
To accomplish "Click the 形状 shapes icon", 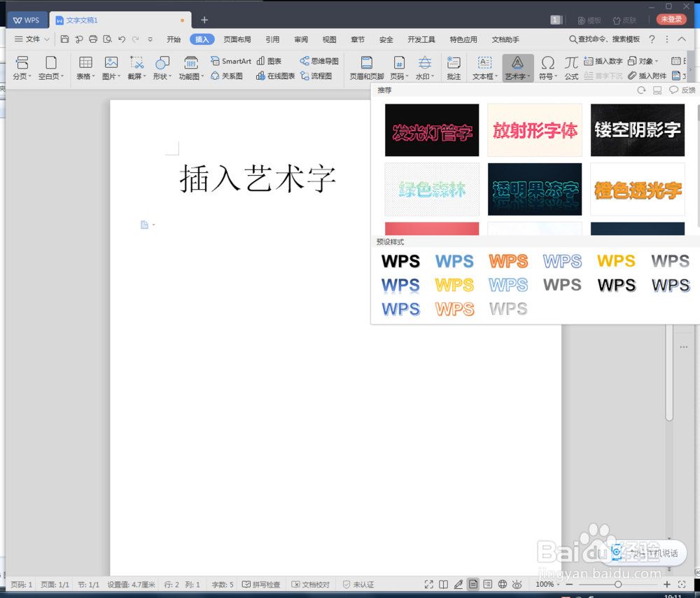I will click(162, 68).
